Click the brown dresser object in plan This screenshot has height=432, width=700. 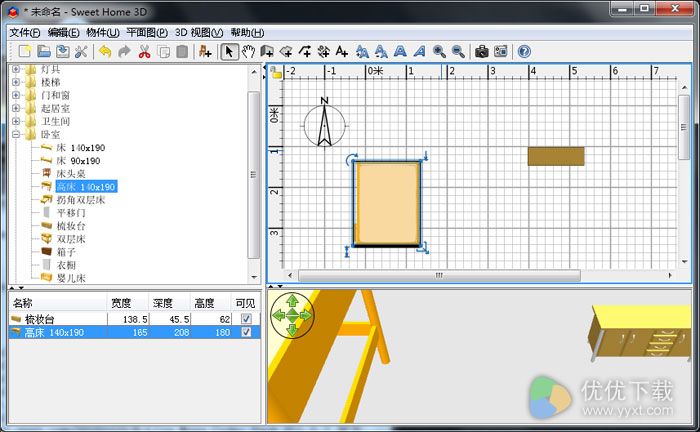tap(556, 156)
